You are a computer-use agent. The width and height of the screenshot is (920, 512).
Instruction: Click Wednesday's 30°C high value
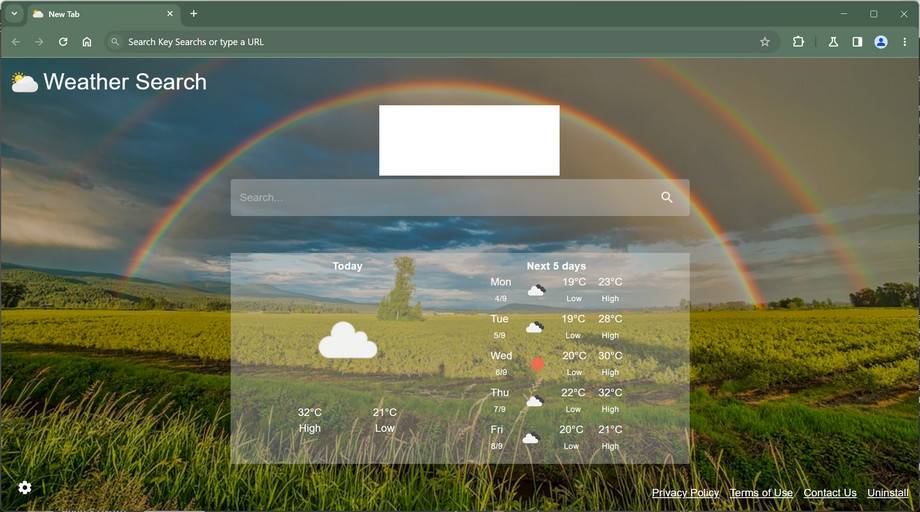point(610,355)
